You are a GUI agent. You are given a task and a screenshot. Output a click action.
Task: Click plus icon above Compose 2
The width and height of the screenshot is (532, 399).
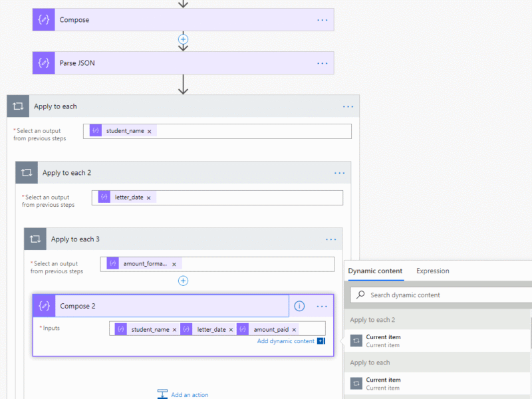pyautogui.click(x=184, y=281)
